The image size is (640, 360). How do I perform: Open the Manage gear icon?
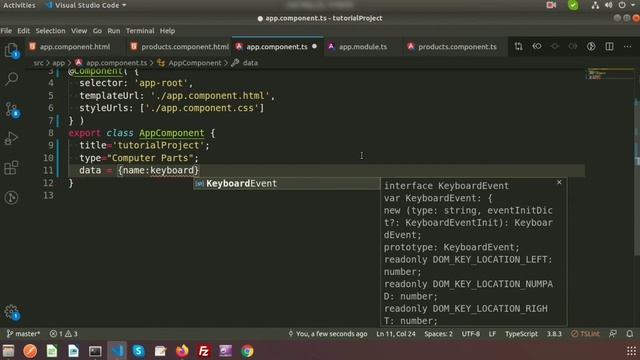click(11, 312)
